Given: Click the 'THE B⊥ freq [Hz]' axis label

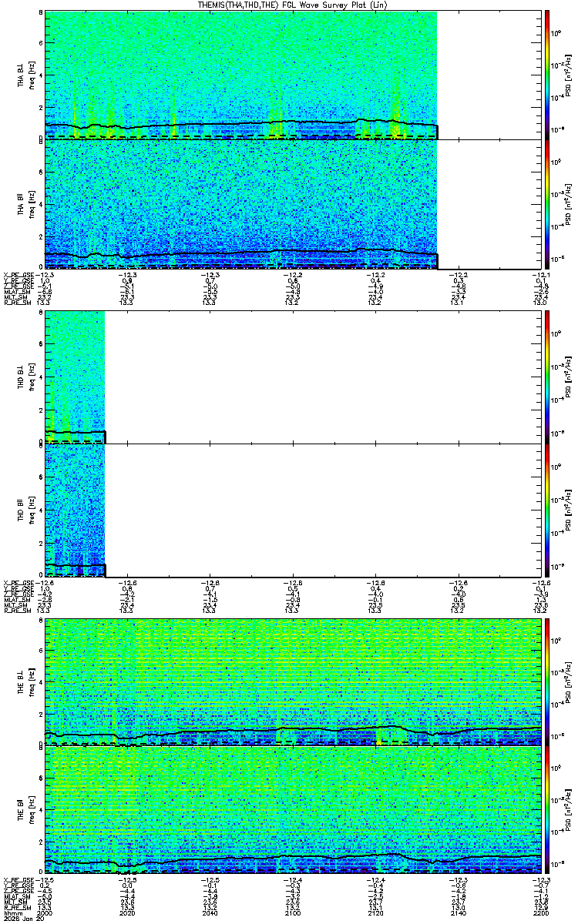Looking at the screenshot, I should 25,681.
